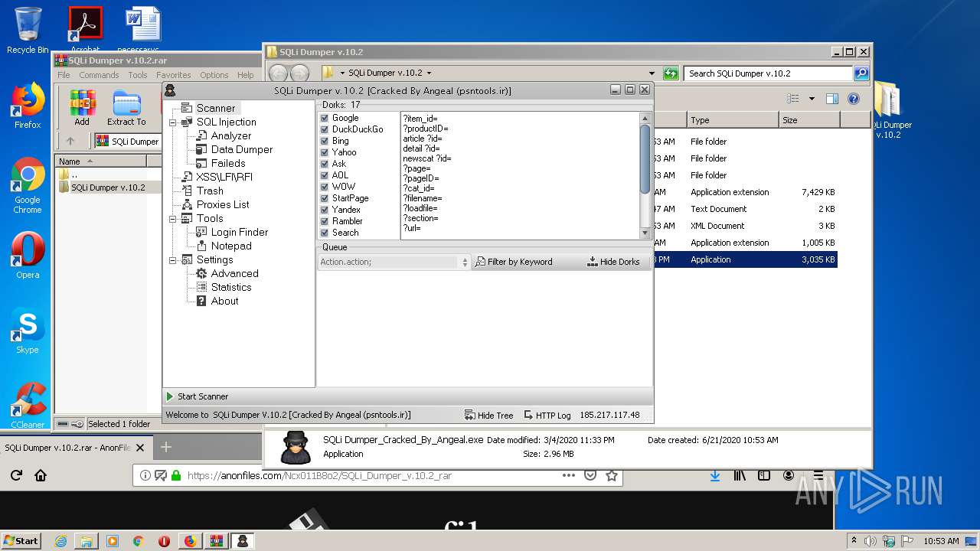The height and width of the screenshot is (551, 980).
Task: Toggle the WOW checkbox
Action: pyautogui.click(x=325, y=187)
